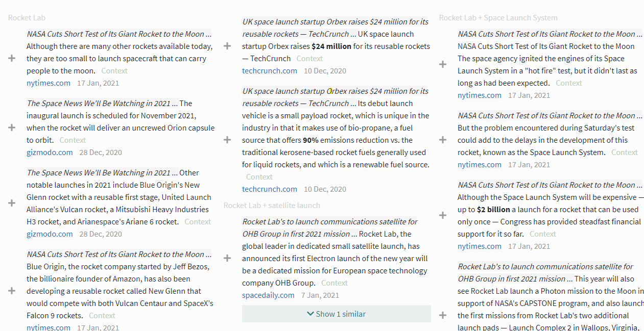Image resolution: width=644 pixels, height=331 pixels.
Task: Open nytimes.com link under 'hot fire' test snippet
Action: pos(480,95)
